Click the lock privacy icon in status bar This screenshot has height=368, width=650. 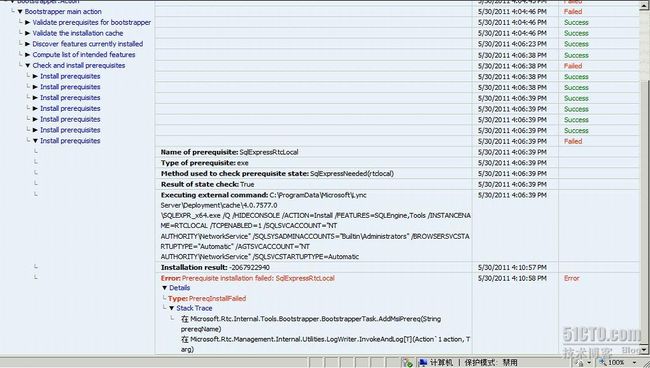580,363
